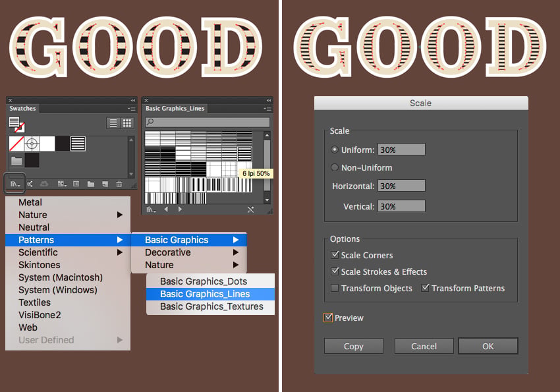The image size is (560, 392).
Task: Click the New Swatch icon
Action: tap(105, 184)
